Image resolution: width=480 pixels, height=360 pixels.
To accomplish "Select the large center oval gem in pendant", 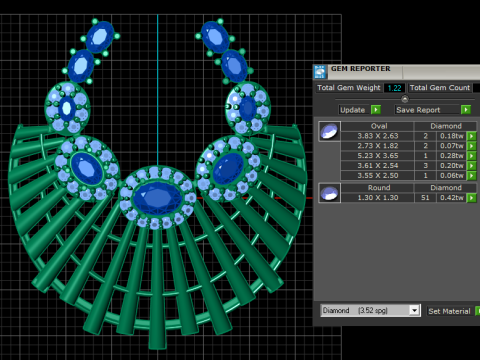I will point(157,198).
